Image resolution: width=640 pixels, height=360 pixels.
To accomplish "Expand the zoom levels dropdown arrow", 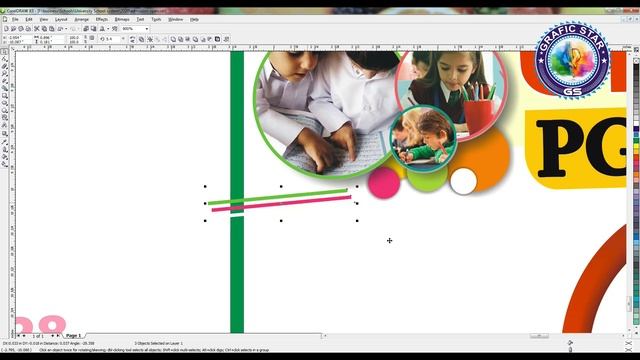I will [147, 29].
